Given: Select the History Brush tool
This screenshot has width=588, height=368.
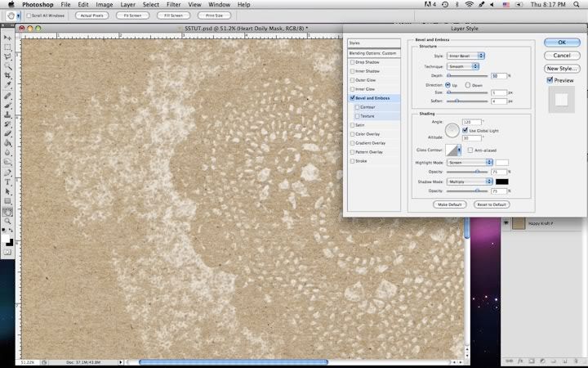Looking at the screenshot, I should (x=7, y=124).
